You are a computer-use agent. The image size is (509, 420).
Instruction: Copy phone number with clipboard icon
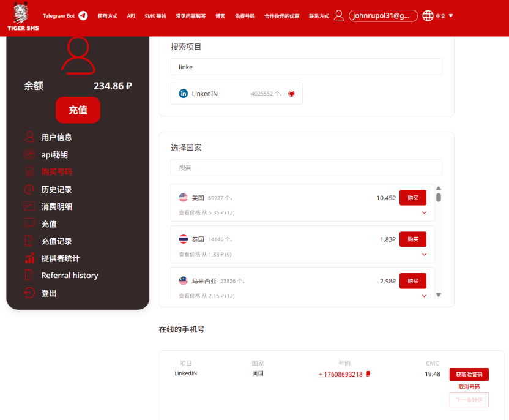click(368, 374)
